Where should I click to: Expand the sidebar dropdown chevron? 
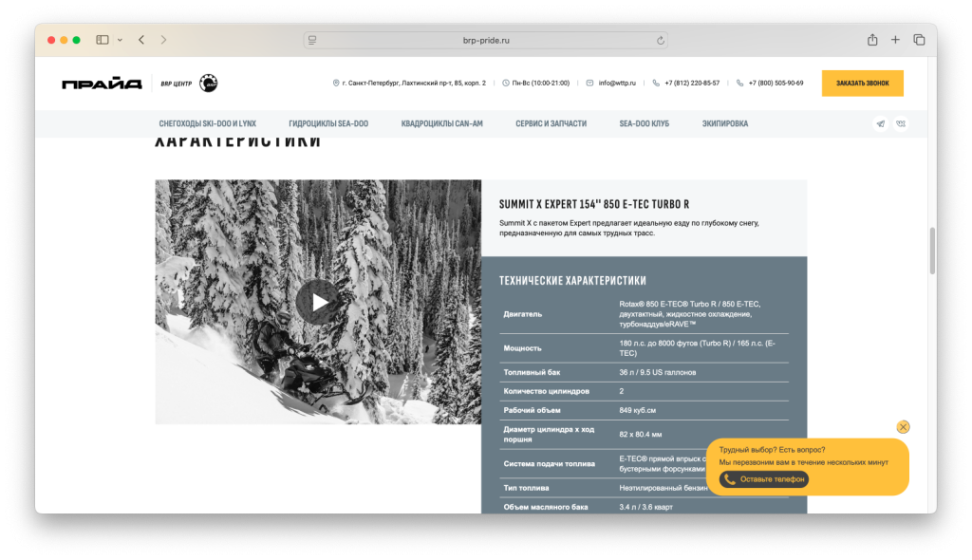point(120,40)
